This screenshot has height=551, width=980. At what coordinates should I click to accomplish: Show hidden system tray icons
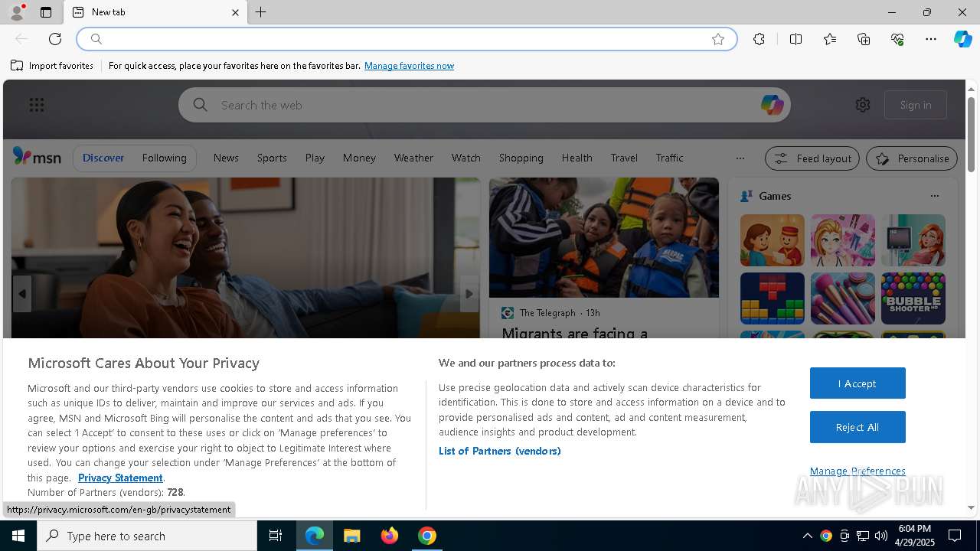tap(807, 536)
